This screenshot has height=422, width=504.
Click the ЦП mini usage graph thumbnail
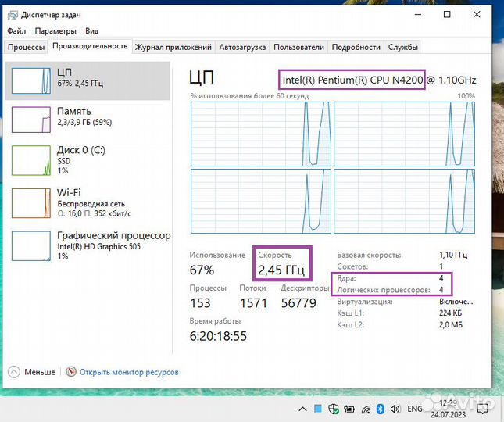[x=31, y=80]
